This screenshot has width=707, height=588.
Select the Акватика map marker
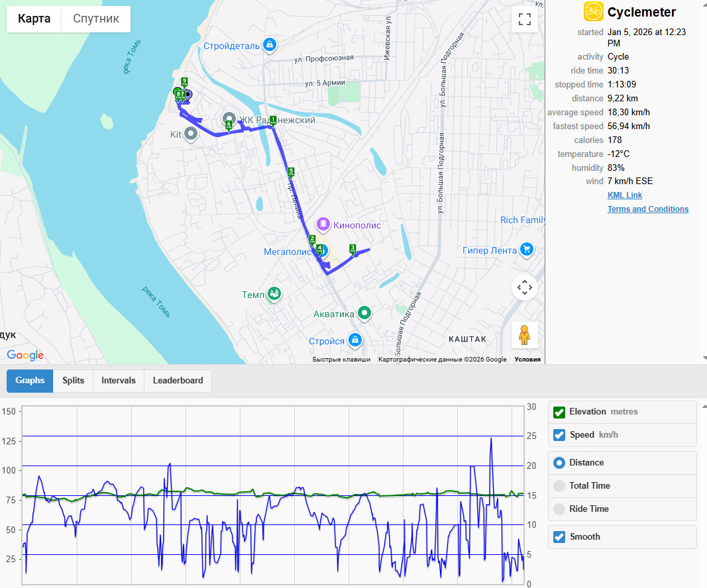pyautogui.click(x=364, y=313)
